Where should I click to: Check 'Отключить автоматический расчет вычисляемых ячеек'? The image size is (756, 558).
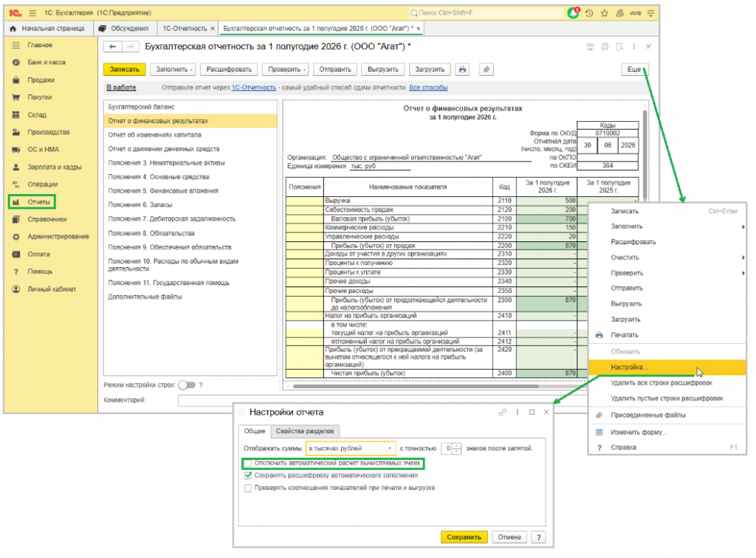pos(248,464)
